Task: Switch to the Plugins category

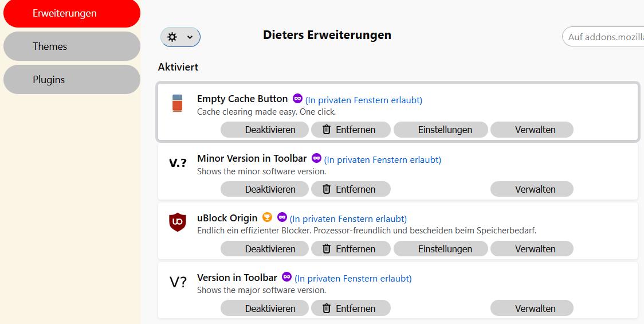Action: (72, 80)
